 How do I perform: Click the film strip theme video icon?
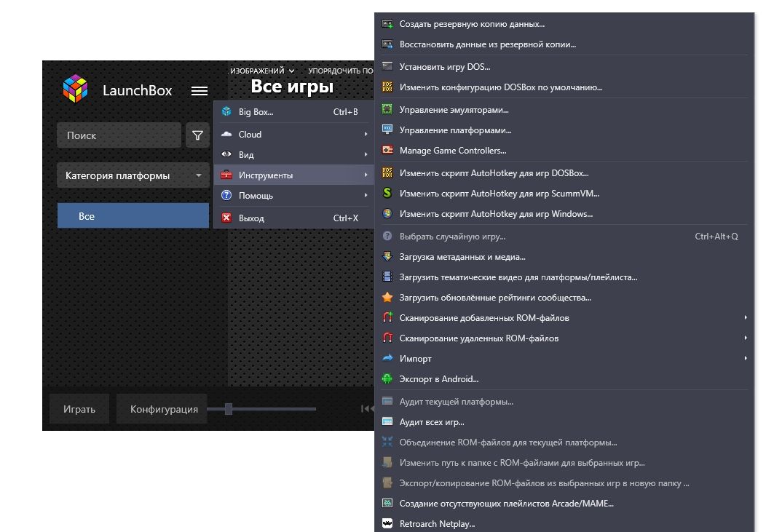[x=387, y=277]
